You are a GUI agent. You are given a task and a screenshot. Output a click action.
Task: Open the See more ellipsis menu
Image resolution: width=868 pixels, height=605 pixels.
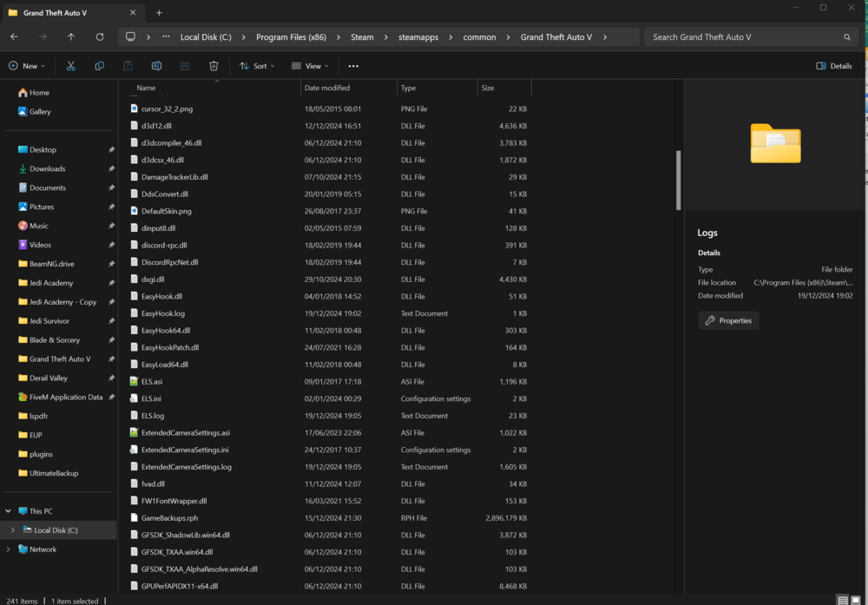coord(352,65)
